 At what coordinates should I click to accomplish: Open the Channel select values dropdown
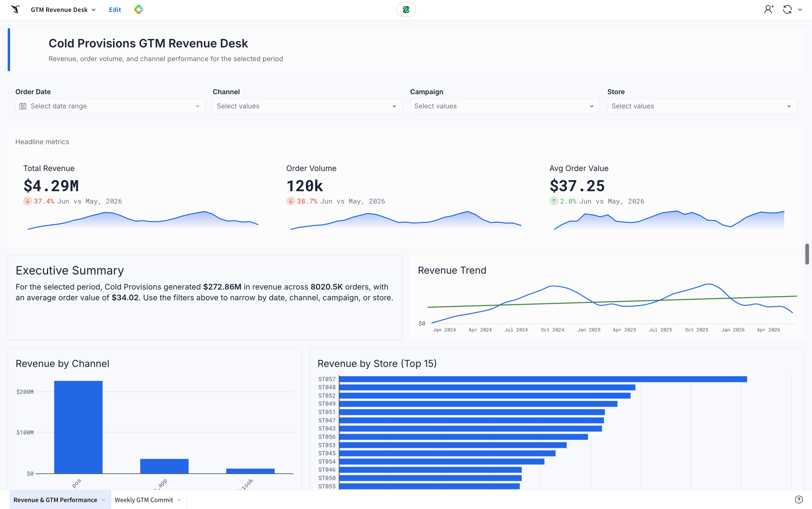coord(307,106)
